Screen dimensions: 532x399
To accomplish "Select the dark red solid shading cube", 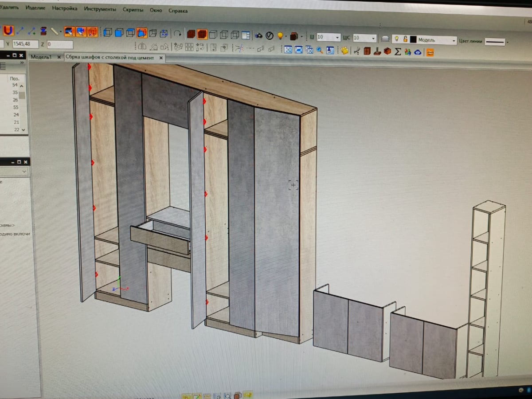I will tap(191, 34).
